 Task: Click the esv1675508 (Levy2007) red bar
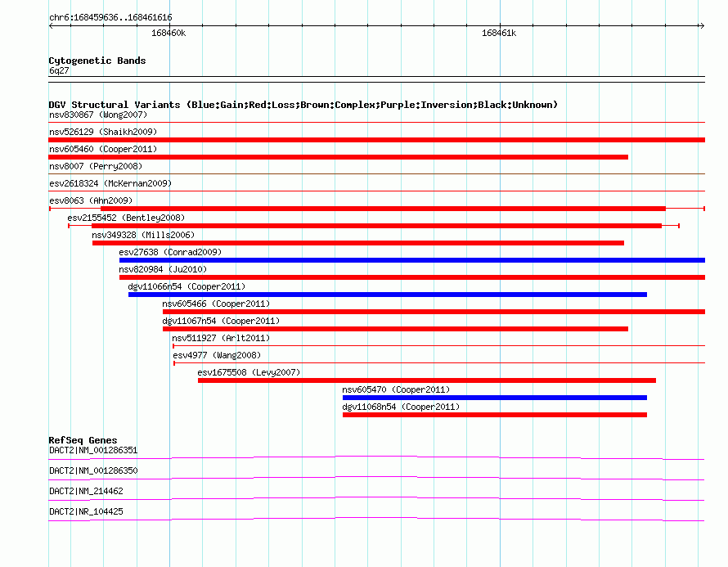pos(427,380)
